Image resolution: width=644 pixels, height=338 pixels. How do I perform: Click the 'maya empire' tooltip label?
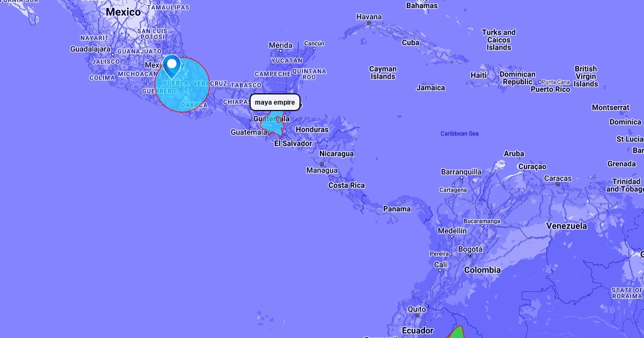(275, 102)
